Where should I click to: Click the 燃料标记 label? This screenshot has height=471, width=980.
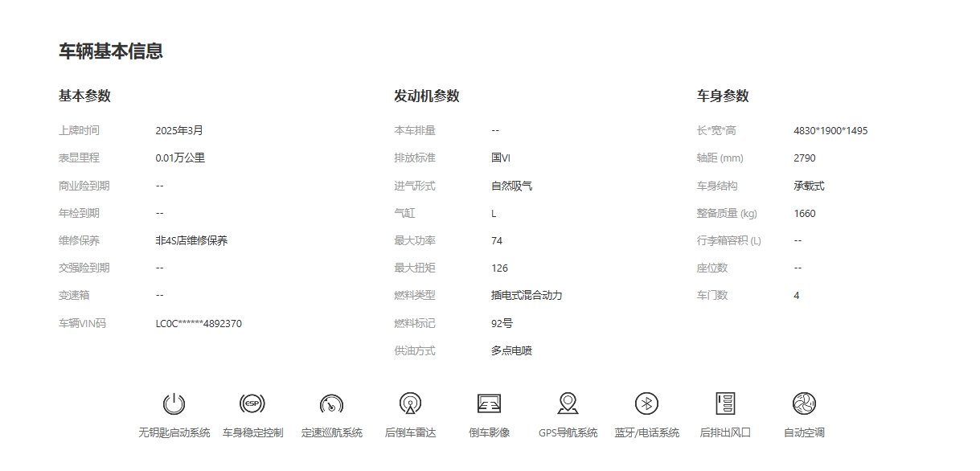coord(414,323)
